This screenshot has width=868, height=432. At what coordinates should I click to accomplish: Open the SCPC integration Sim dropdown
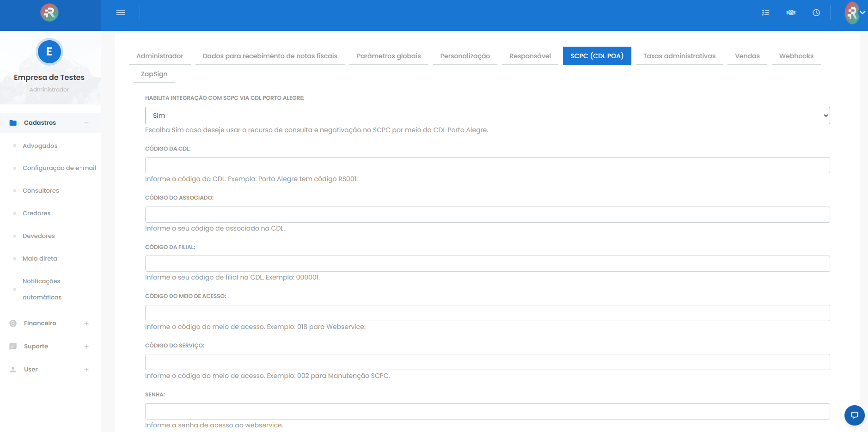(487, 116)
